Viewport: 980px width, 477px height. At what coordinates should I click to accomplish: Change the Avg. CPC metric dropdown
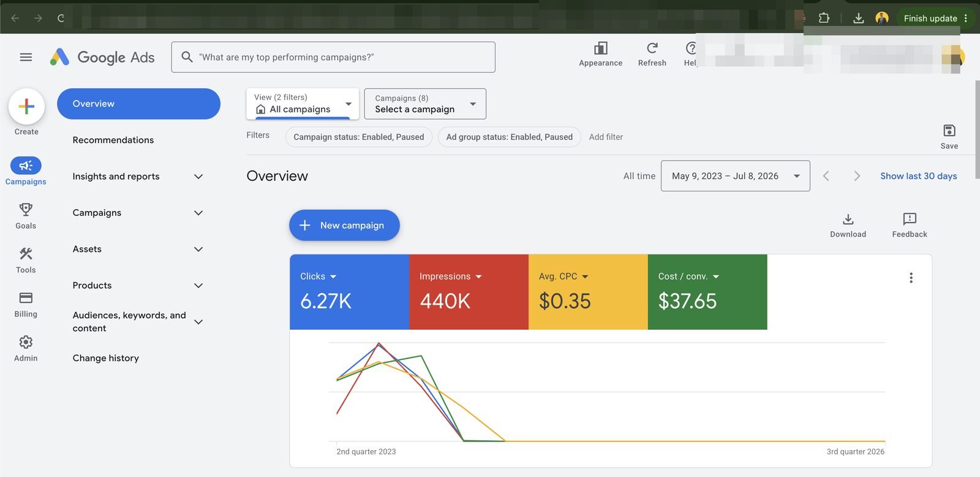tap(563, 277)
